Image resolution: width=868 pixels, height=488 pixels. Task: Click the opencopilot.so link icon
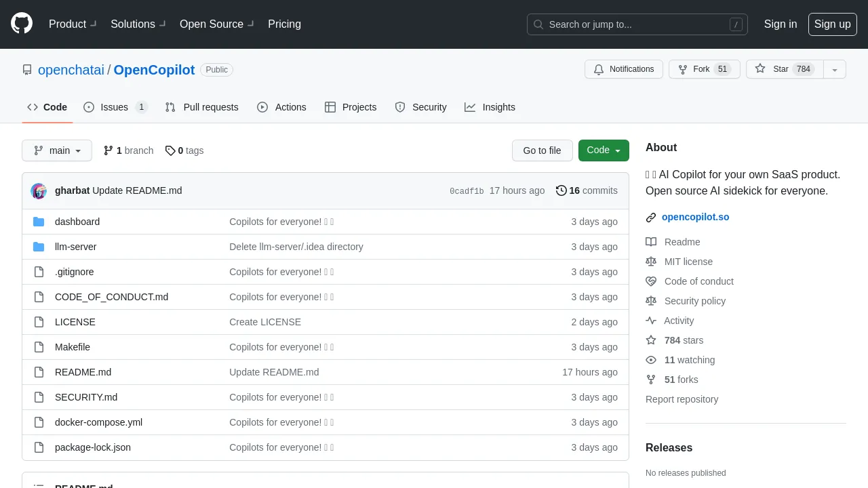(x=651, y=218)
